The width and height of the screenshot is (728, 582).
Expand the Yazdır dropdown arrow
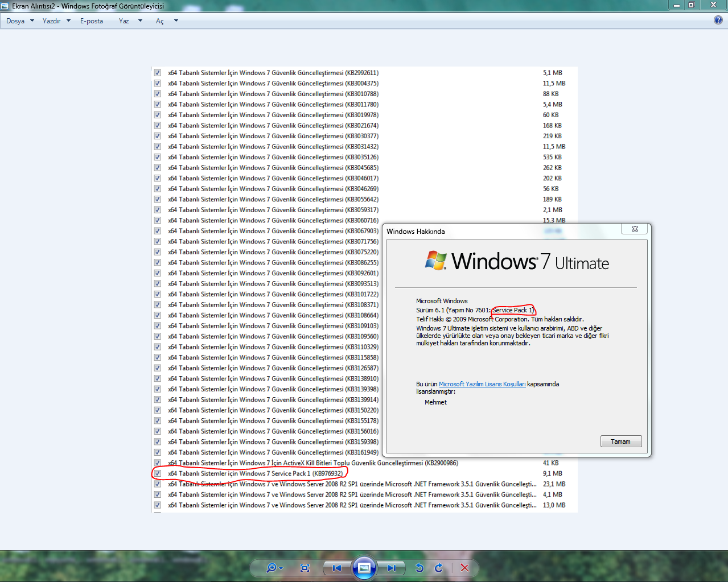(x=68, y=20)
